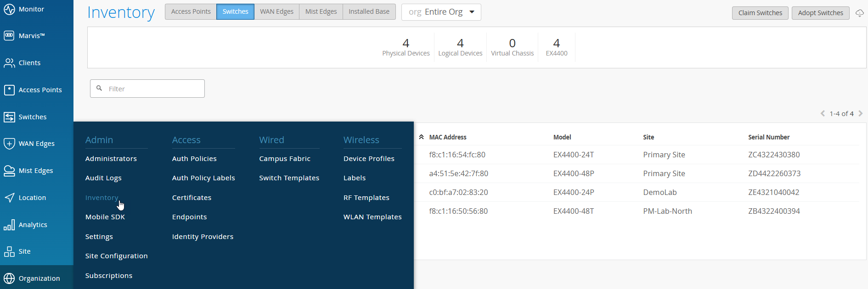Viewport: 868px width, 289px height.
Task: Click the magnifier icon in Filter box
Action: [x=99, y=88]
